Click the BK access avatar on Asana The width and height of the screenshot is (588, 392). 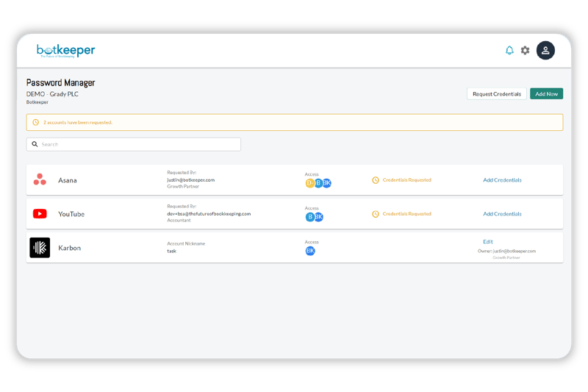point(327,183)
